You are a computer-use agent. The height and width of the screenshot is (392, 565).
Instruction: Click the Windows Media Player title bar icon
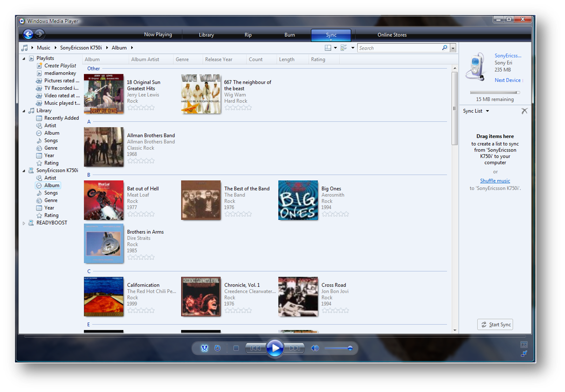[22, 21]
